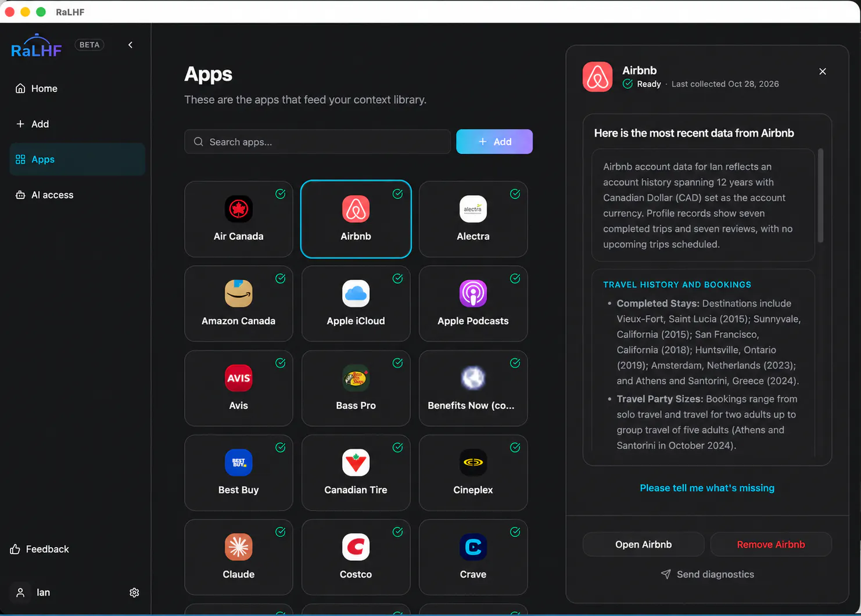Click the settings gear next to Ian
861x616 pixels.
point(134,593)
